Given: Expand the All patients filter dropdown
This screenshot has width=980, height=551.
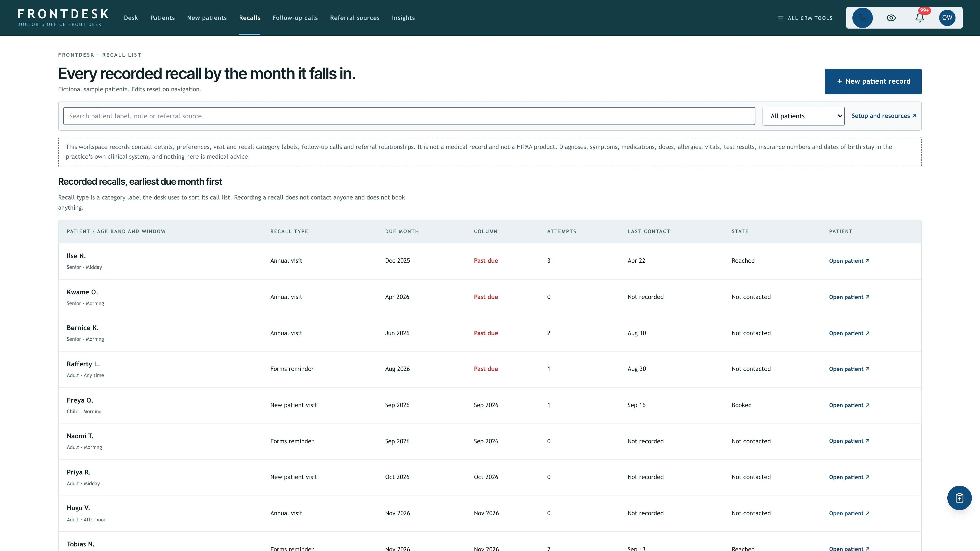Looking at the screenshot, I should coord(803,116).
